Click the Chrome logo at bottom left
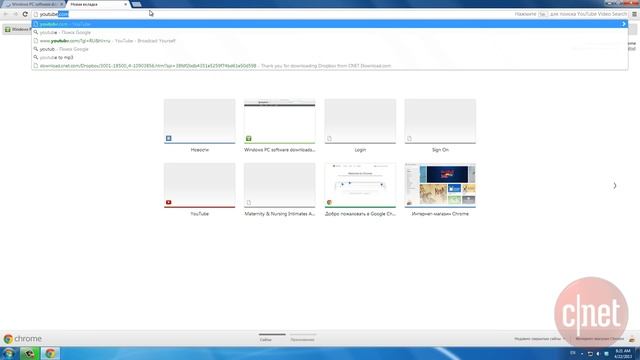The height and width of the screenshot is (360, 640). click(x=8, y=339)
